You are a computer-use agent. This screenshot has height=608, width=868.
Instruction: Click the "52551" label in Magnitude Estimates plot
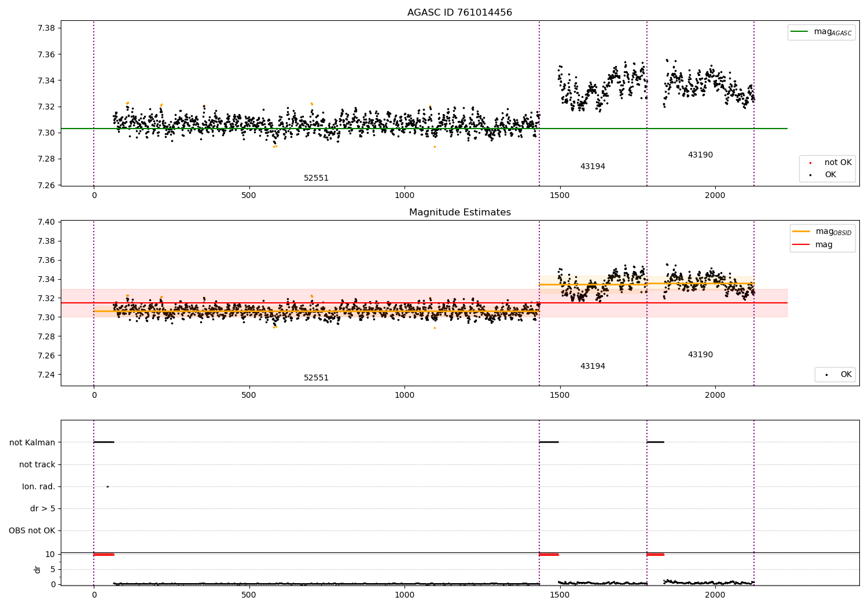[x=316, y=378]
